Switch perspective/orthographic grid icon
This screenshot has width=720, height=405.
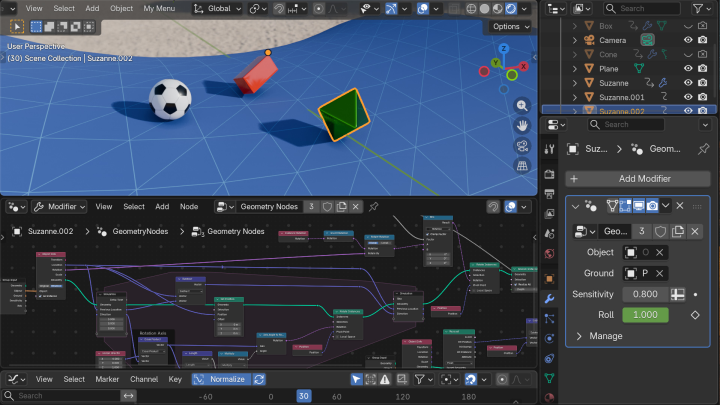[x=522, y=166]
